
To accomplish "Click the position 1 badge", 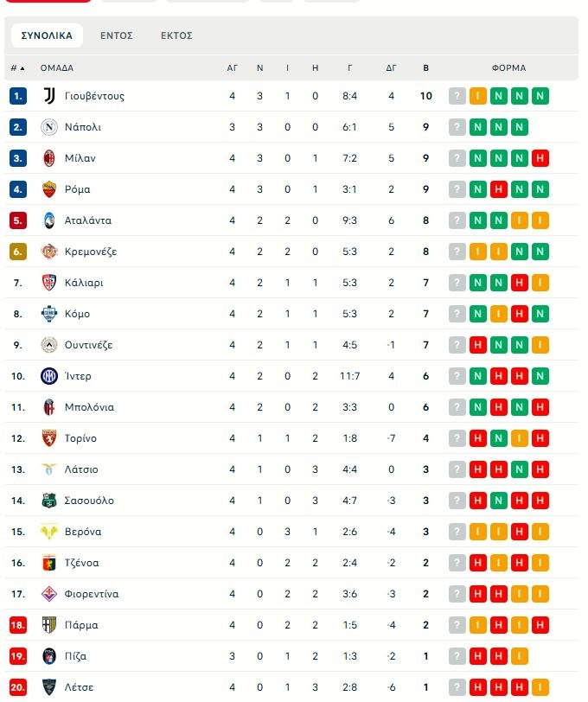I will (x=18, y=96).
